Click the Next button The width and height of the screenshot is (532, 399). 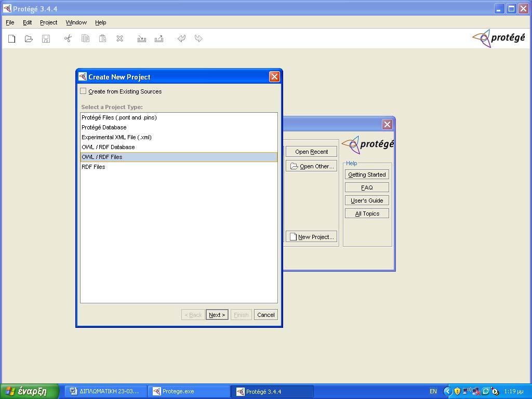(217, 315)
